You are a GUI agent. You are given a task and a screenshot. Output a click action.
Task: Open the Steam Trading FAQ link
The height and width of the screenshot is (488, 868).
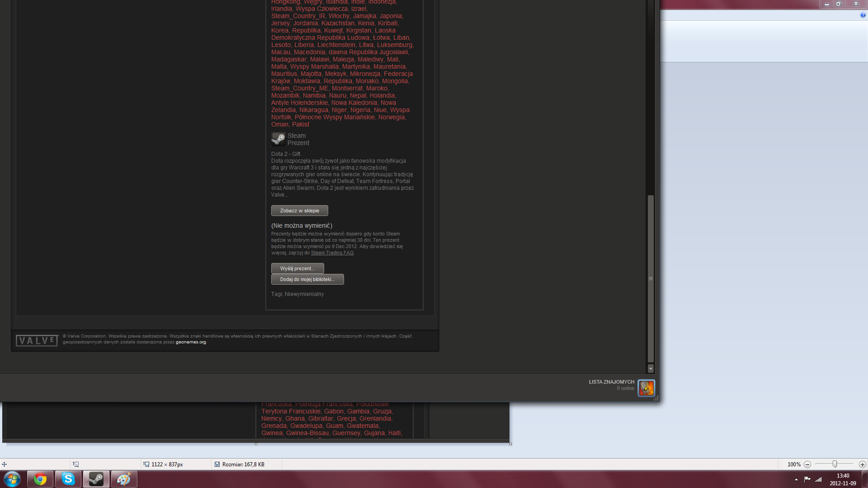pos(332,253)
